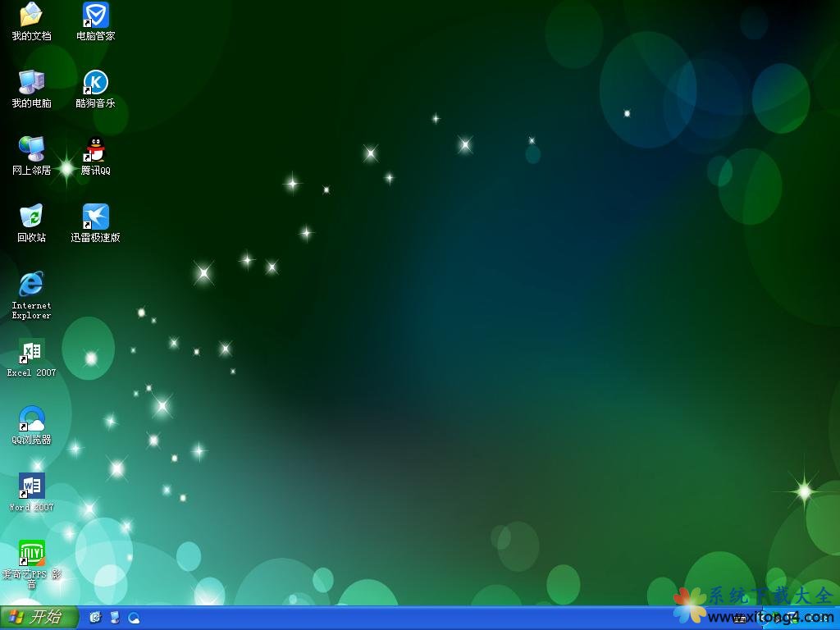Open the 回收站 recycle bin
This screenshot has height=630, width=840.
(31, 217)
